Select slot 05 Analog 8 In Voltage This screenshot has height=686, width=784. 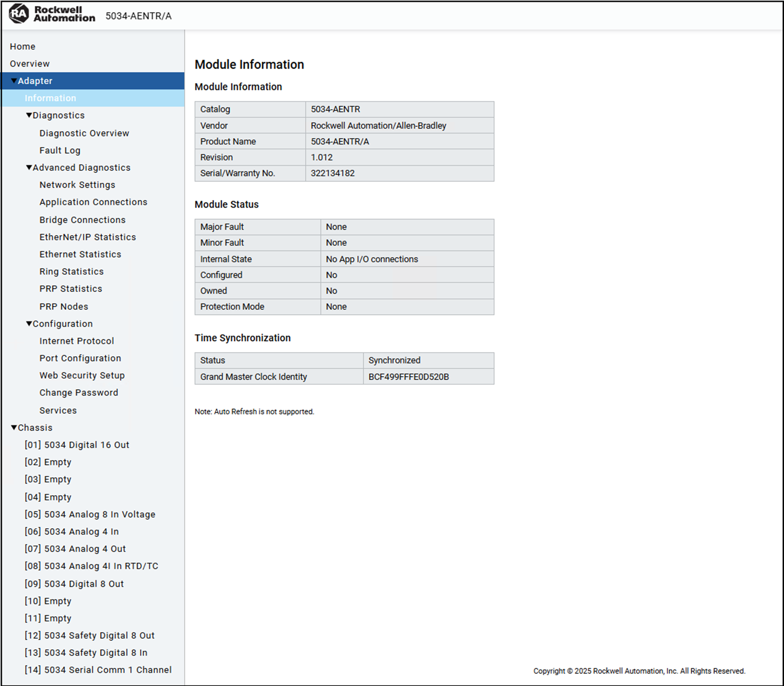pos(90,514)
